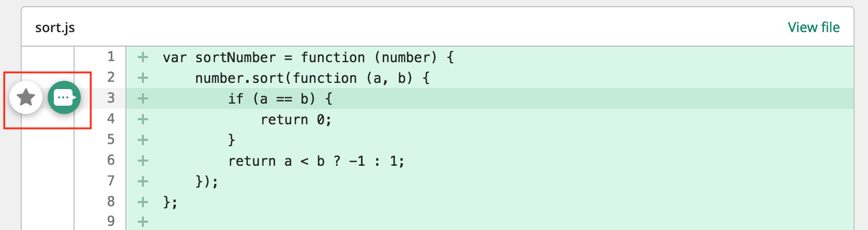Click the plus marker on line 6
The height and width of the screenshot is (230, 868).
point(143,161)
